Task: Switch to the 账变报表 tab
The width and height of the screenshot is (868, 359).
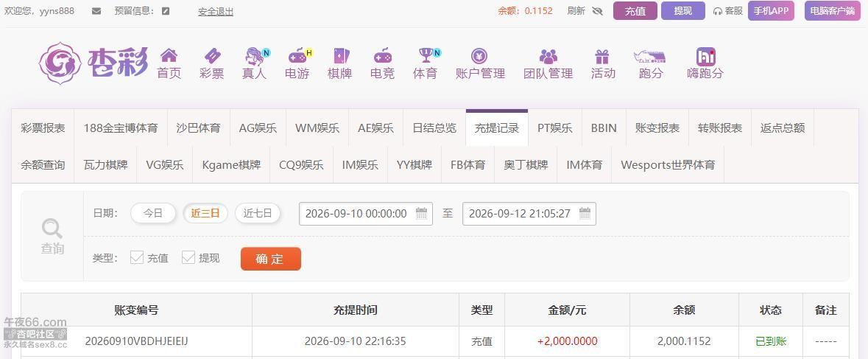Action: click(657, 128)
